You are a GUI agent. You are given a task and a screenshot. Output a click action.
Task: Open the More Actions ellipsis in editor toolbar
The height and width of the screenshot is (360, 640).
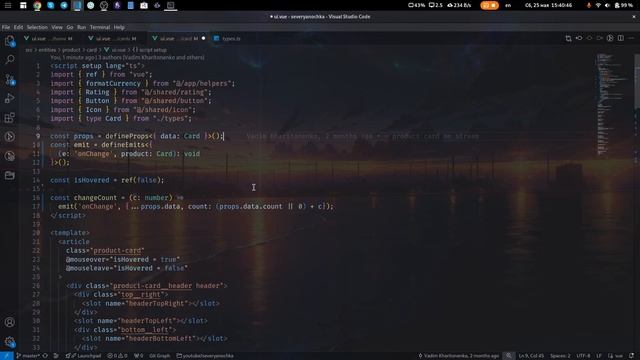click(631, 38)
